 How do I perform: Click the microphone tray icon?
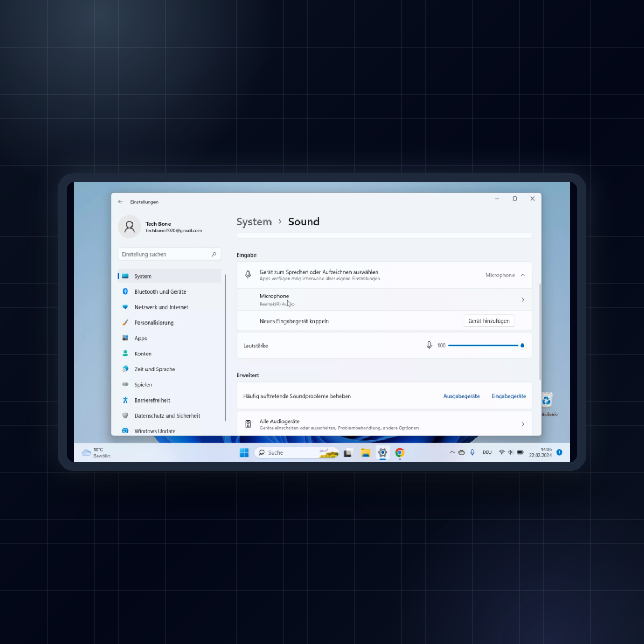tap(472, 452)
